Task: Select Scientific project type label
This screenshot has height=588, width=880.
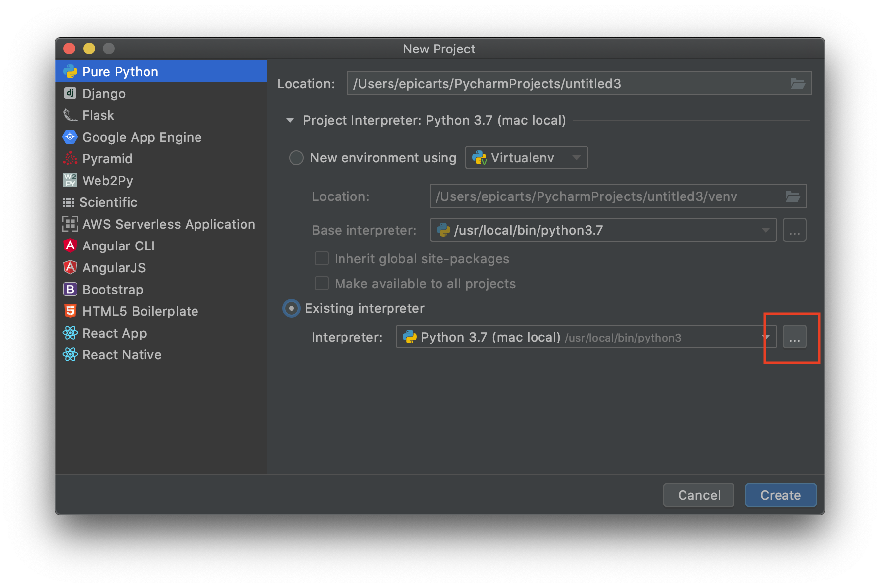Action: coord(108,202)
